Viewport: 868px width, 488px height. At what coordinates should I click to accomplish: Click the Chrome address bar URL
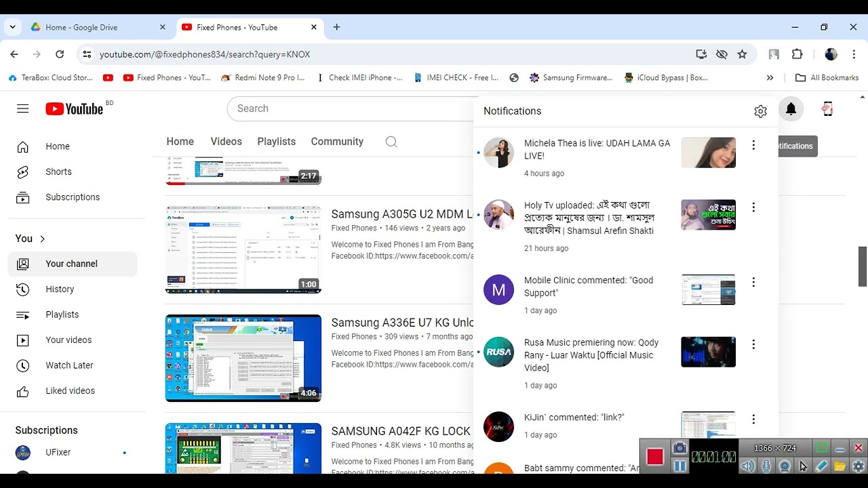pos(205,54)
